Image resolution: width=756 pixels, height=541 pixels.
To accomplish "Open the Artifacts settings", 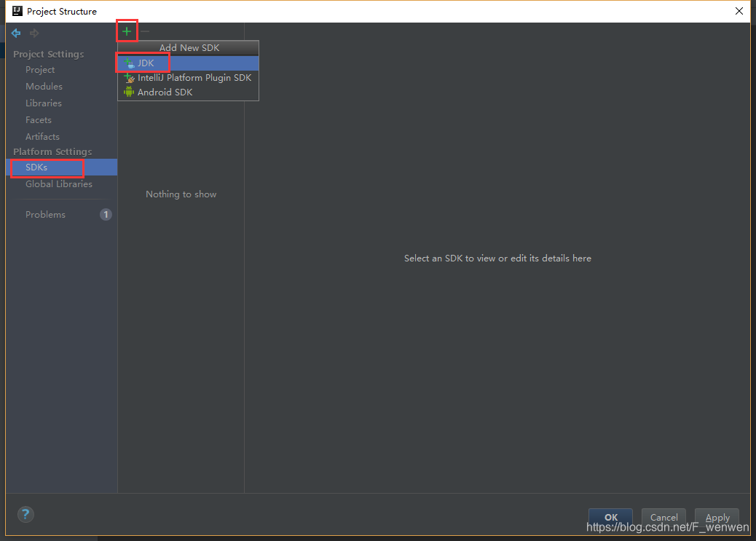I will (42, 137).
